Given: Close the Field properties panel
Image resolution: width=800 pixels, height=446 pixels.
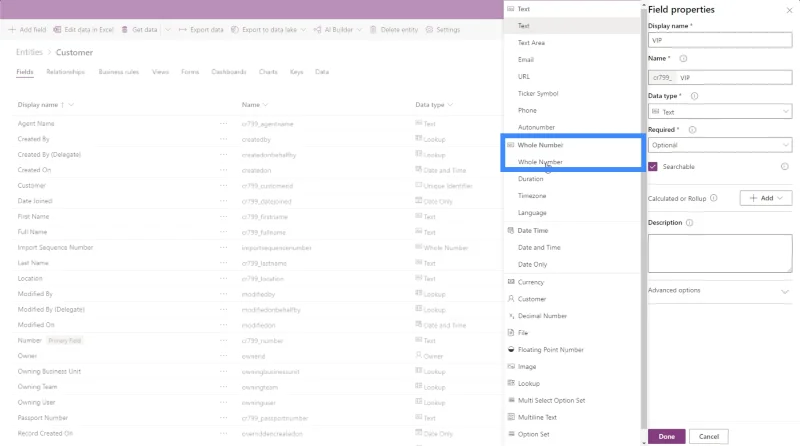Looking at the screenshot, I should (x=789, y=10).
